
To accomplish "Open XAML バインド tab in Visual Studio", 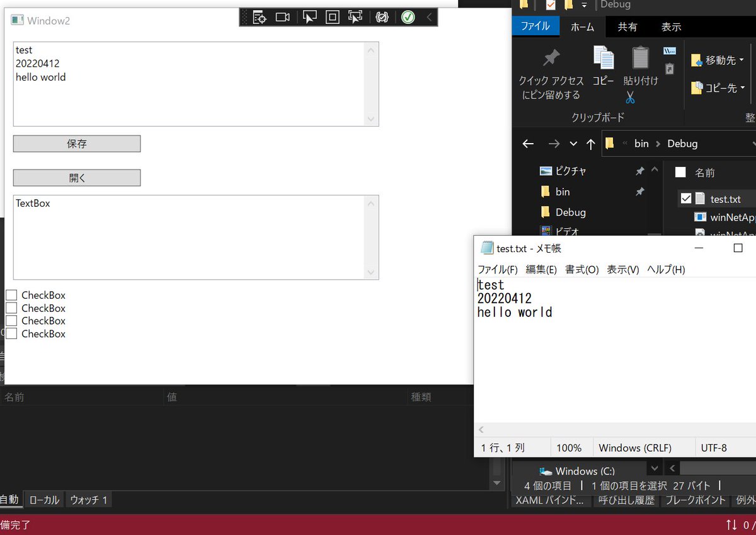I will [x=551, y=500].
